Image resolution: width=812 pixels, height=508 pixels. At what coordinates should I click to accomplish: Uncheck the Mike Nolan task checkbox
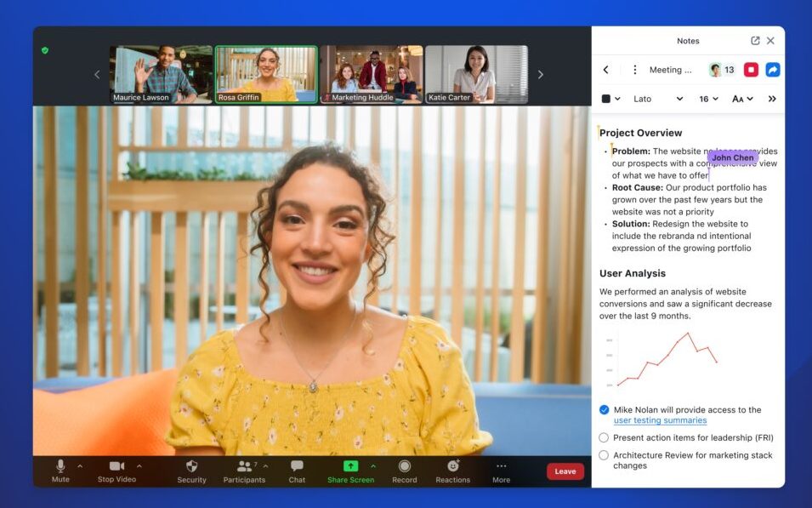click(x=604, y=410)
